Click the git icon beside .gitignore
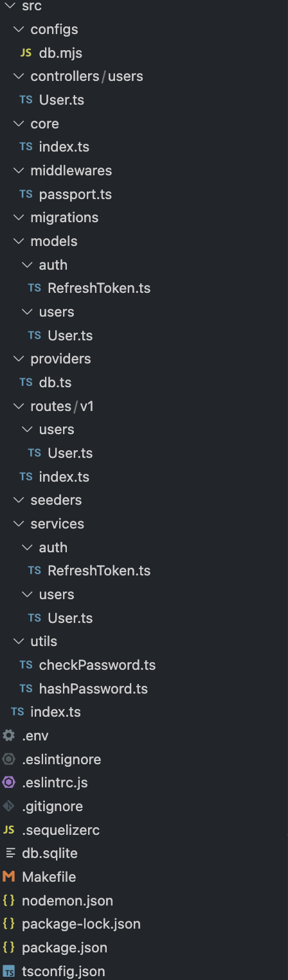Image resolution: width=288 pixels, height=980 pixels. coord(8,806)
